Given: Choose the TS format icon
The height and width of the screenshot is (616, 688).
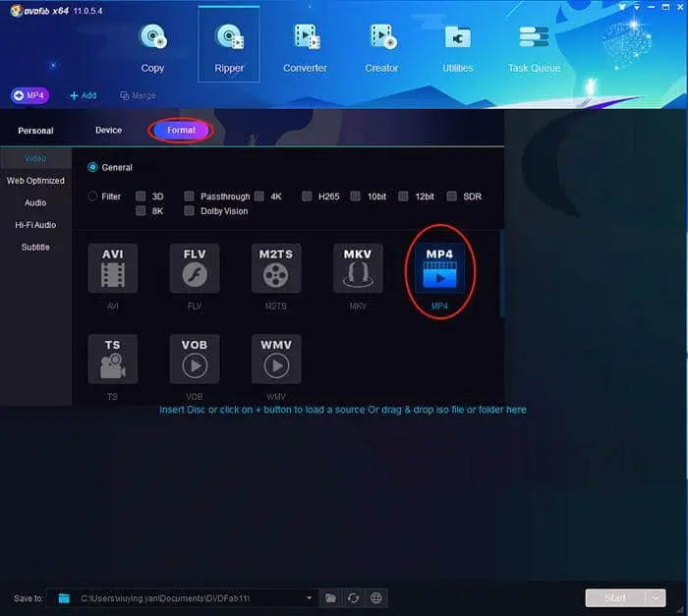Looking at the screenshot, I should pos(113,359).
